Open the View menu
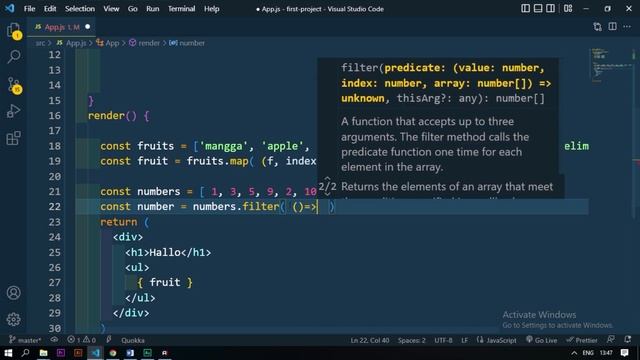 coord(111,9)
